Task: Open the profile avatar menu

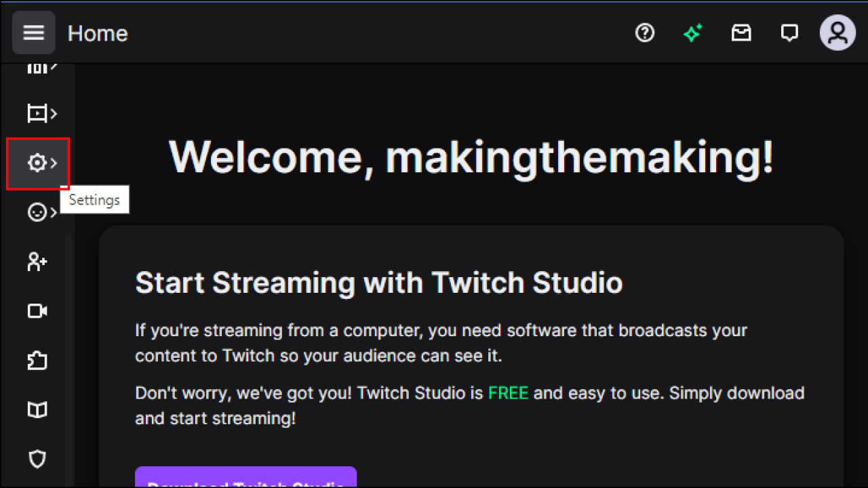Action: click(x=837, y=33)
